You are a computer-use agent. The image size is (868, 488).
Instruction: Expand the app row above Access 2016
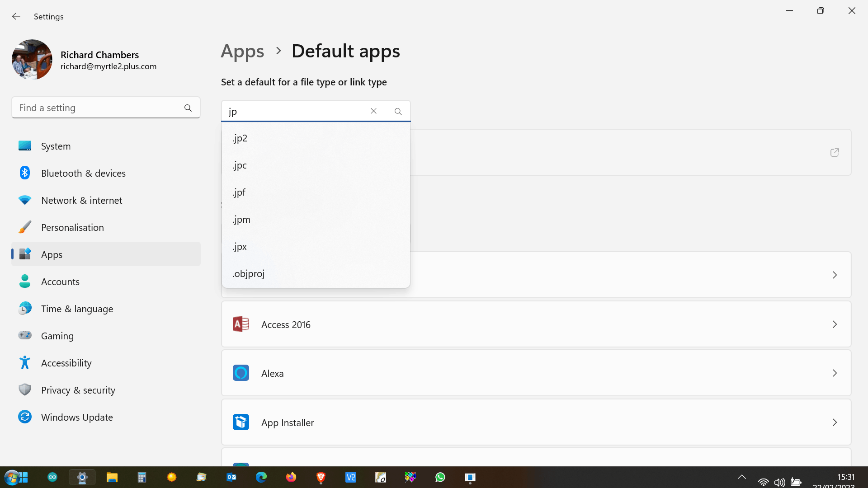click(835, 275)
